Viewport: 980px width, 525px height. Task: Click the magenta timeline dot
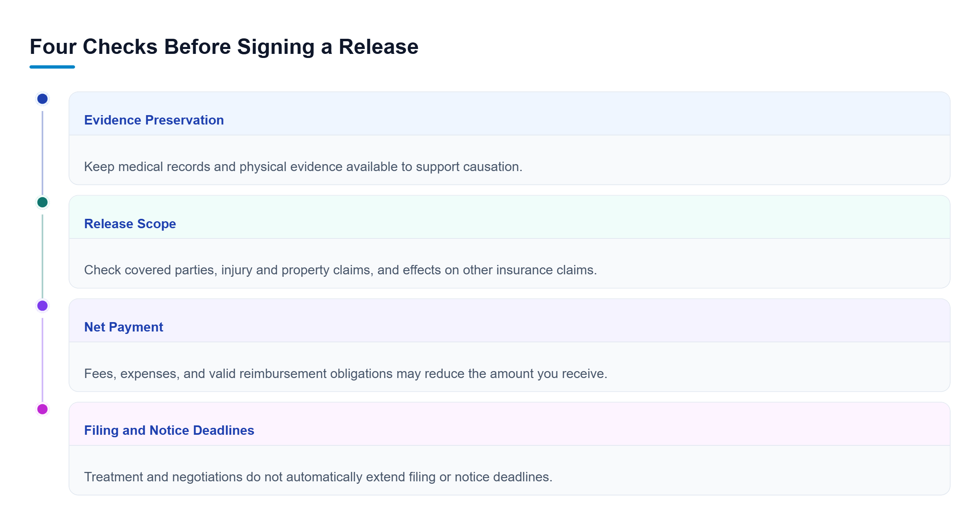[42, 409]
